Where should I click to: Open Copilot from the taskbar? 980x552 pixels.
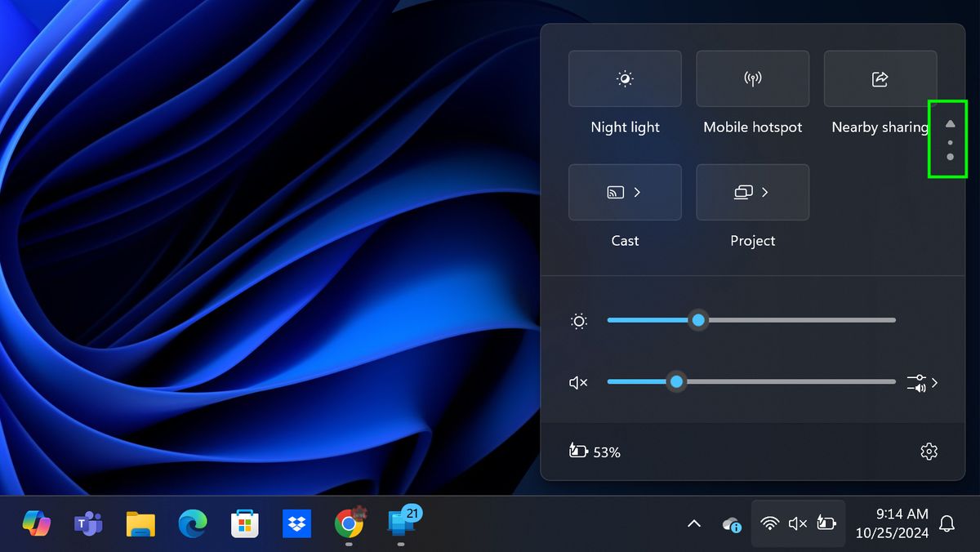pyautogui.click(x=38, y=524)
